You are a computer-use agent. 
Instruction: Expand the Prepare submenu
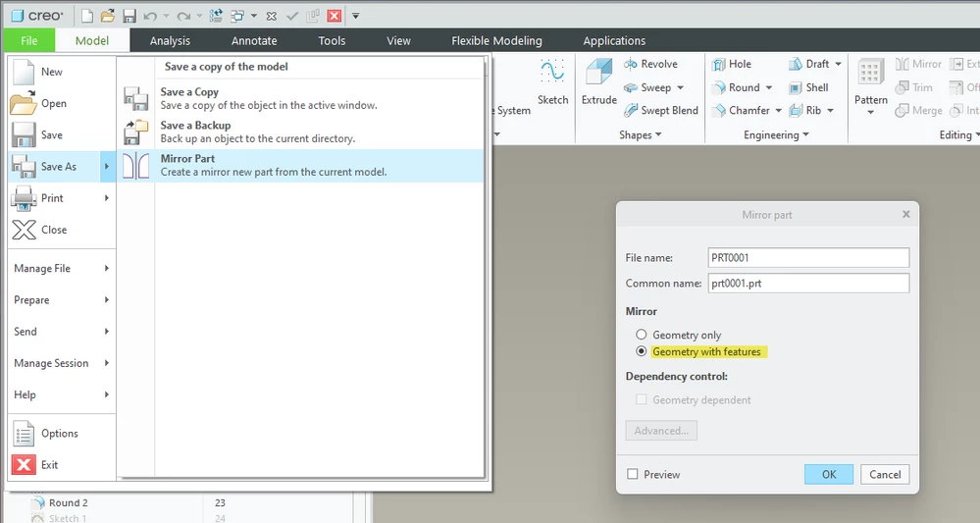(62, 300)
